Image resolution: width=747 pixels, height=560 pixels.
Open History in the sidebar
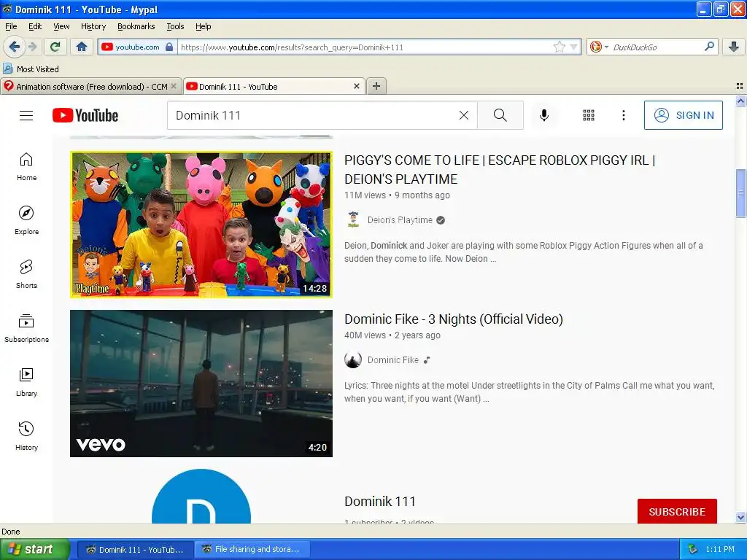click(x=26, y=436)
